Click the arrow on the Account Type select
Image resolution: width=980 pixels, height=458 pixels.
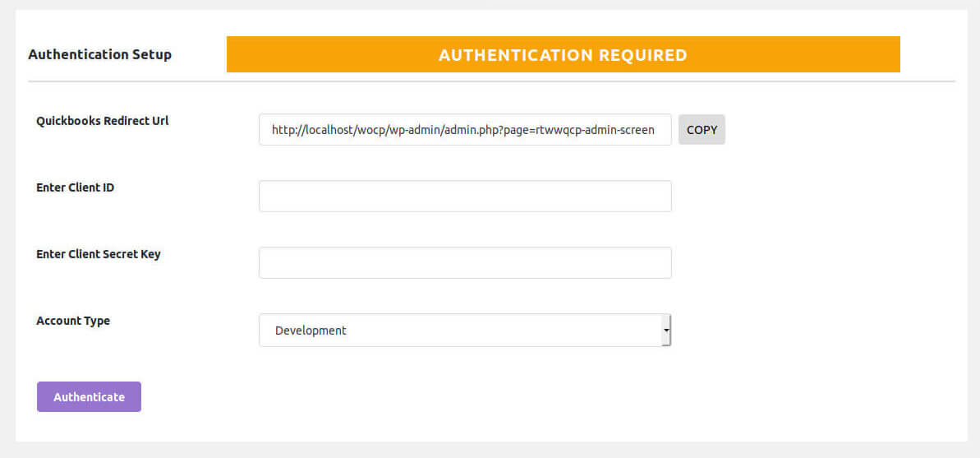[x=666, y=331]
